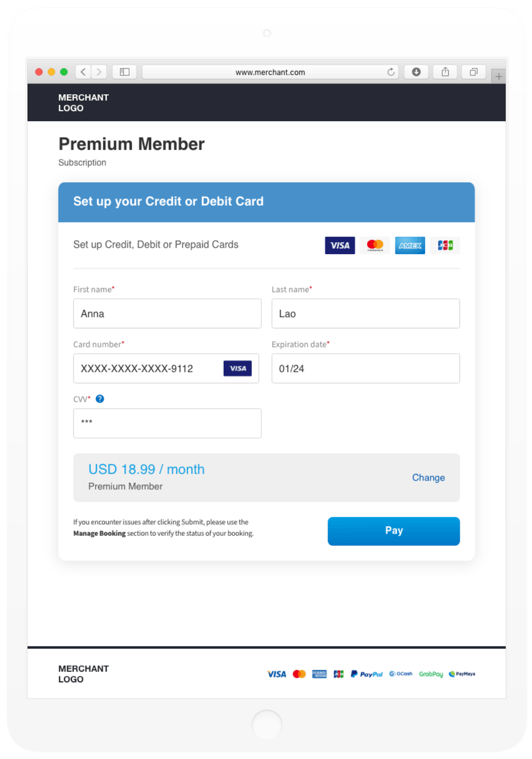Click the Card number input field
The height and width of the screenshot is (759, 532).
tap(148, 369)
